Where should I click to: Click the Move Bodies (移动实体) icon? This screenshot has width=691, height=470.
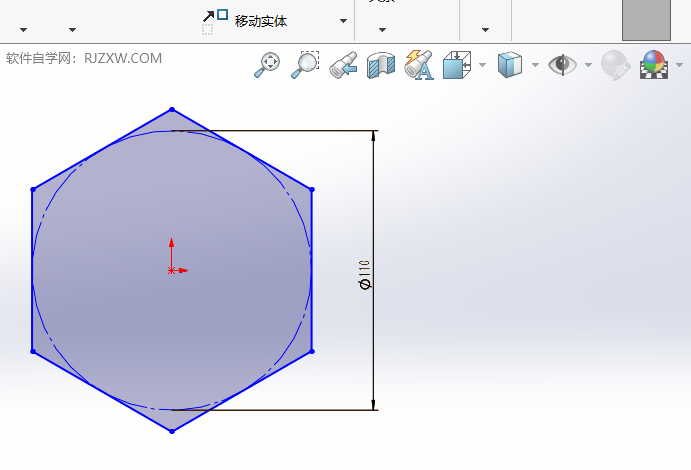tap(215, 22)
